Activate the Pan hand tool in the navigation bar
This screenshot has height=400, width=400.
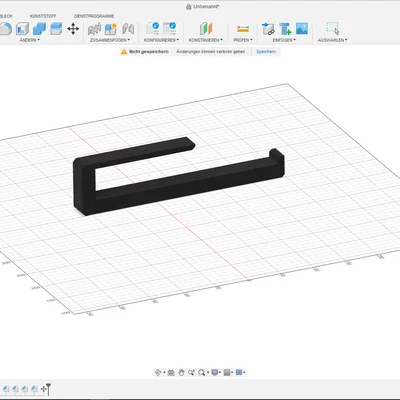coord(181,372)
